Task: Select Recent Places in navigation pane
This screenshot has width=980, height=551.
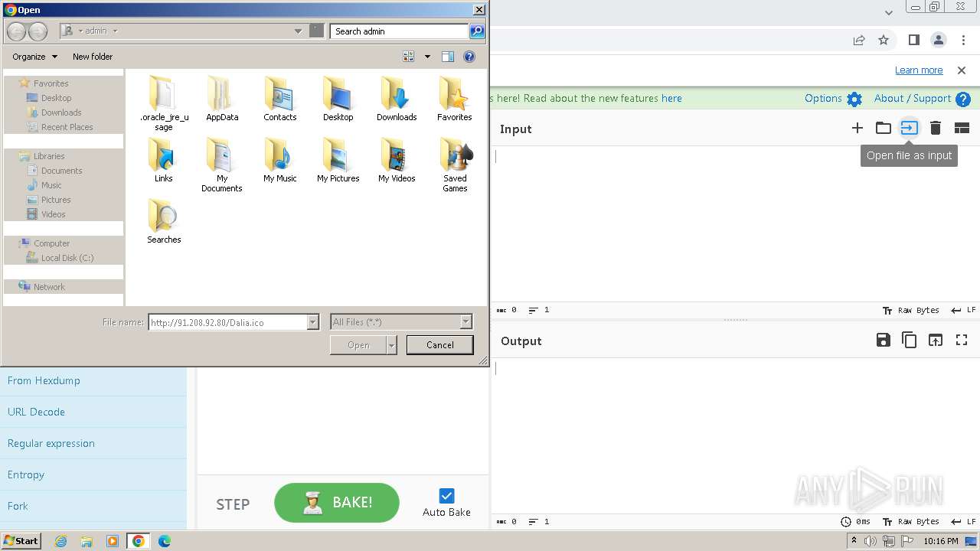Action: coord(60,127)
